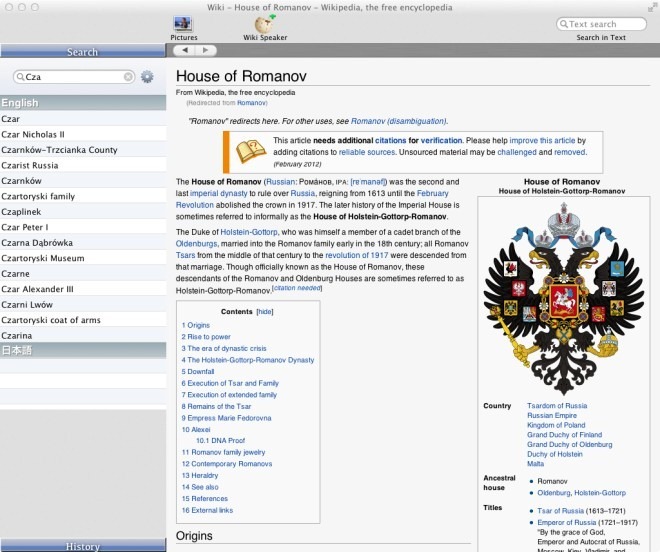
Task: Jump to 11 Romanov family jewelry
Action: click(x=224, y=452)
